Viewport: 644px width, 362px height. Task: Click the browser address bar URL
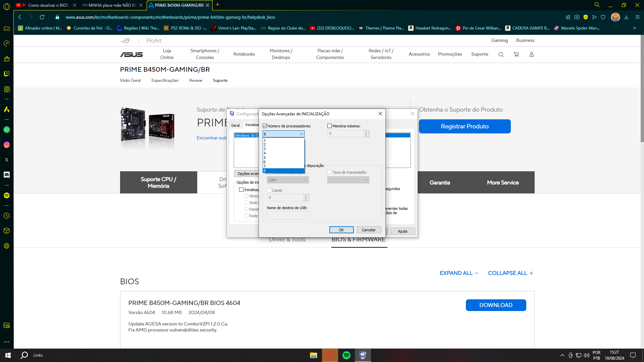coord(170,17)
